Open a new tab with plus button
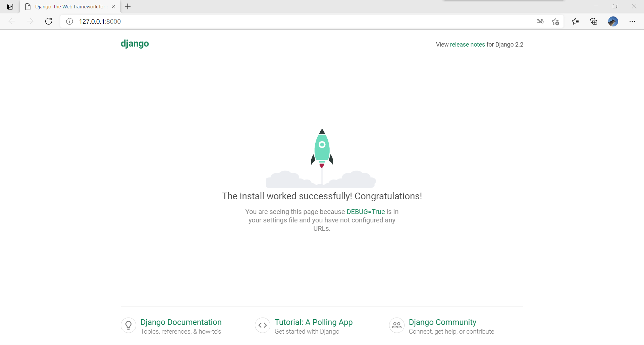Image resolution: width=644 pixels, height=345 pixels. (128, 6)
